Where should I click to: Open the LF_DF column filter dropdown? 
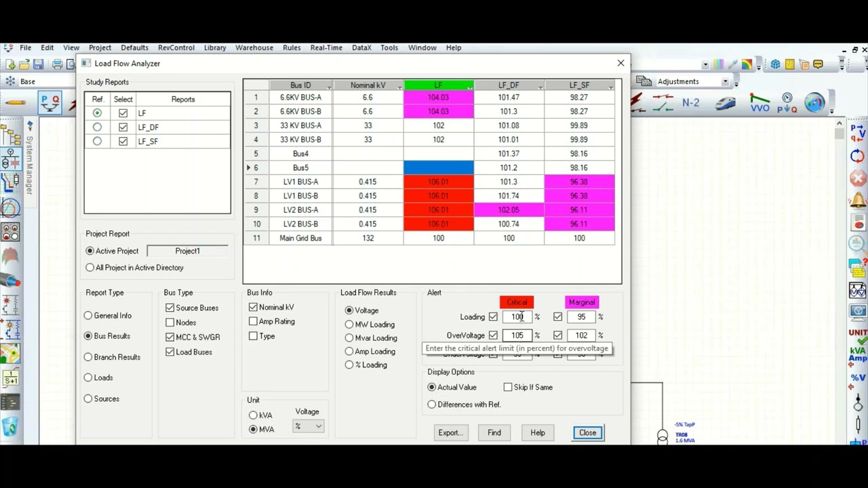(540, 86)
